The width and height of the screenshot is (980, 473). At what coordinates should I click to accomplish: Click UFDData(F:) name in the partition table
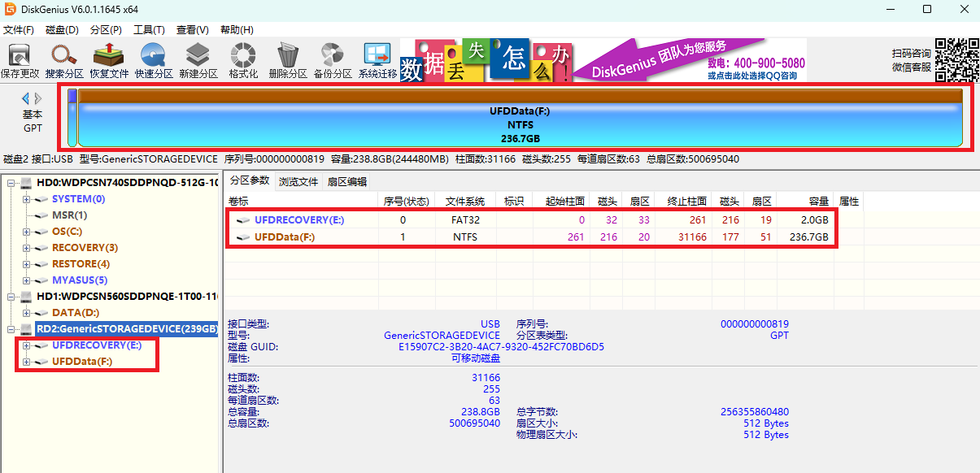(x=285, y=237)
